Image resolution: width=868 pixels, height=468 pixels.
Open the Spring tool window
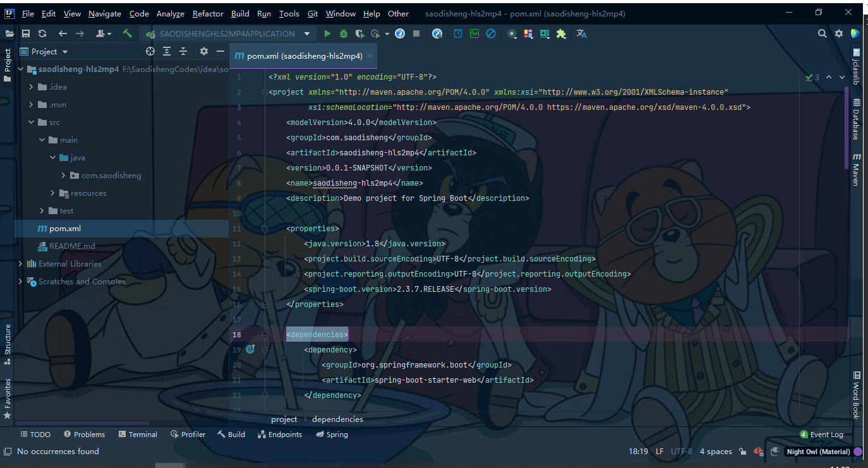(x=332, y=435)
